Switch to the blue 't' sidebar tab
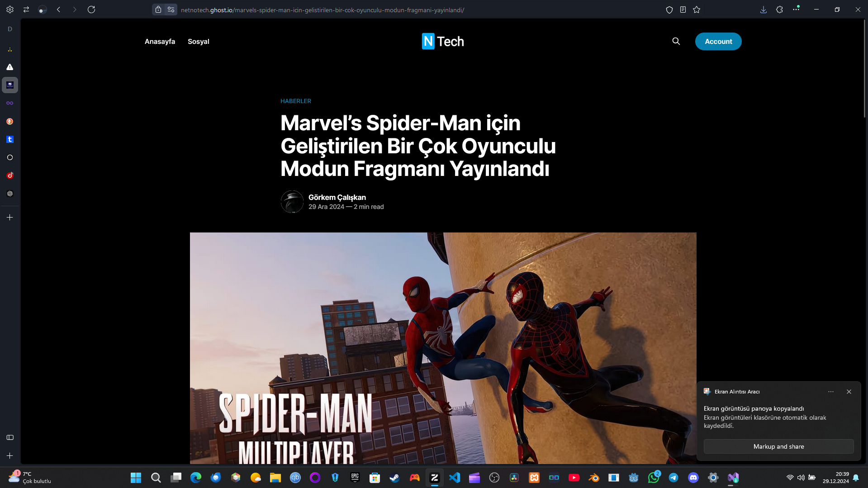The image size is (868, 488). tap(10, 139)
